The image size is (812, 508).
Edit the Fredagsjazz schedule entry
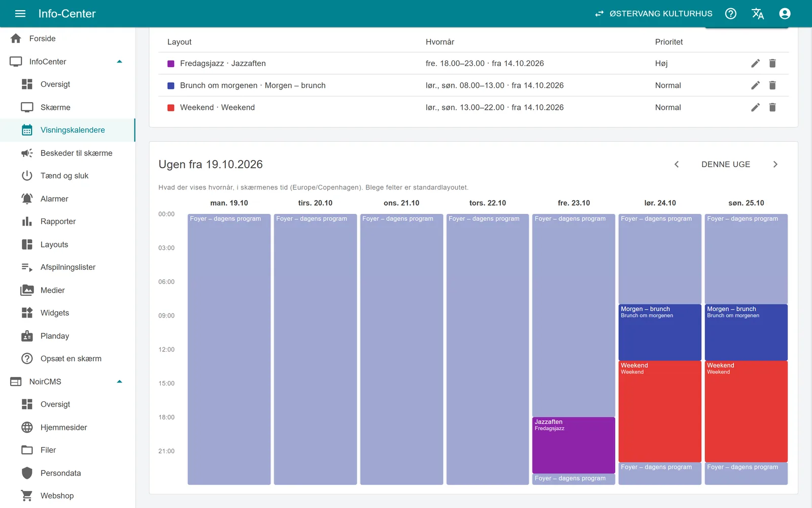[756, 63]
